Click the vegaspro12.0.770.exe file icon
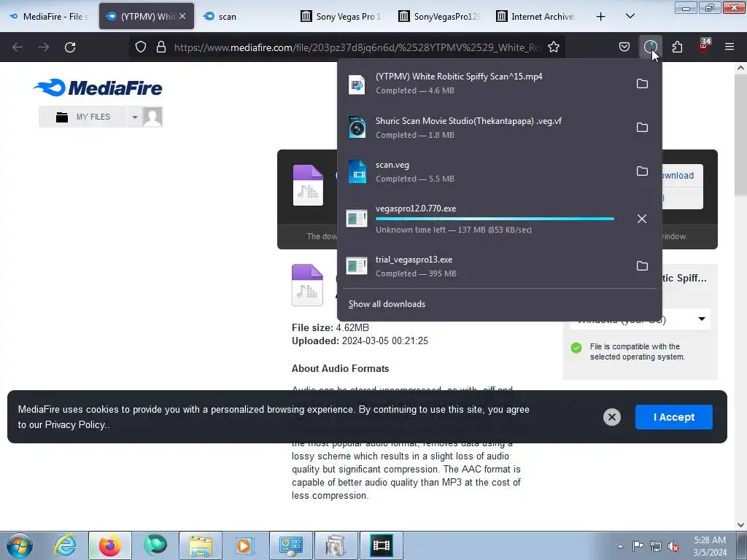This screenshot has width=747, height=560. [357, 219]
